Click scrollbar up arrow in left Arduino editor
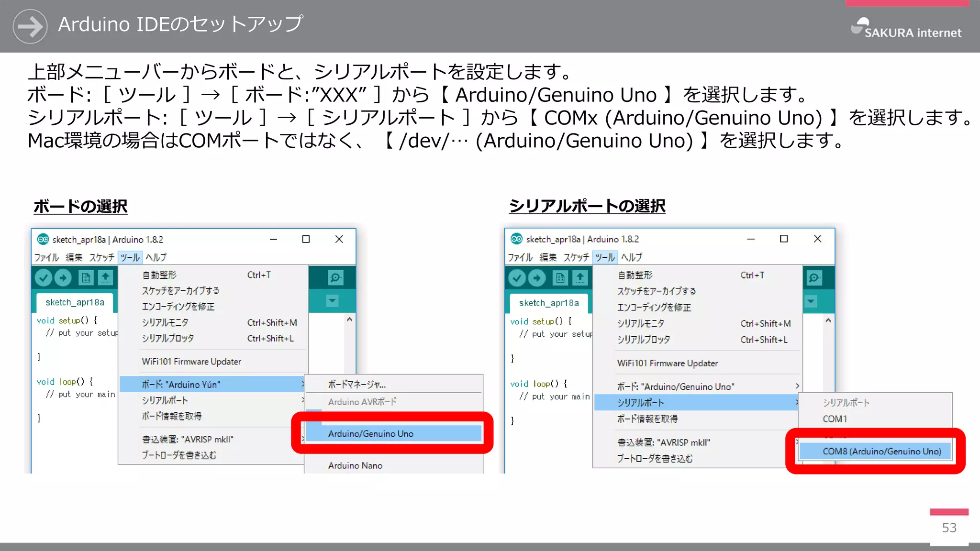 (x=350, y=320)
